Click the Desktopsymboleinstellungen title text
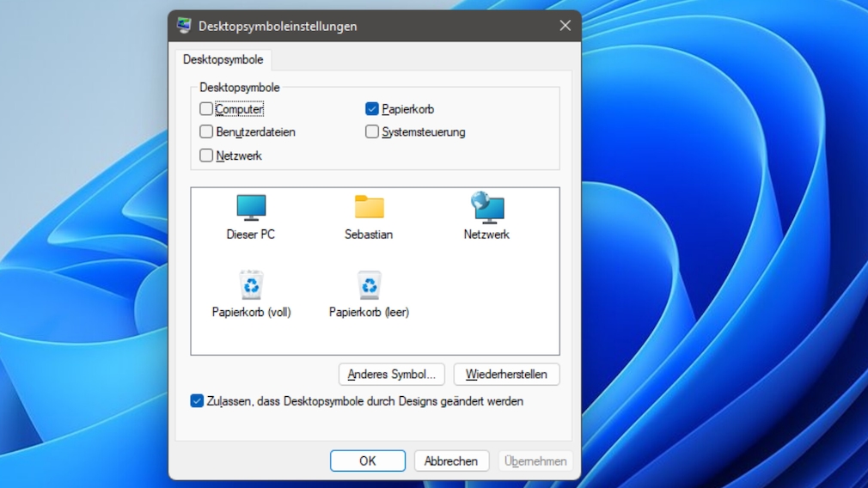This screenshot has width=868, height=488. (278, 26)
